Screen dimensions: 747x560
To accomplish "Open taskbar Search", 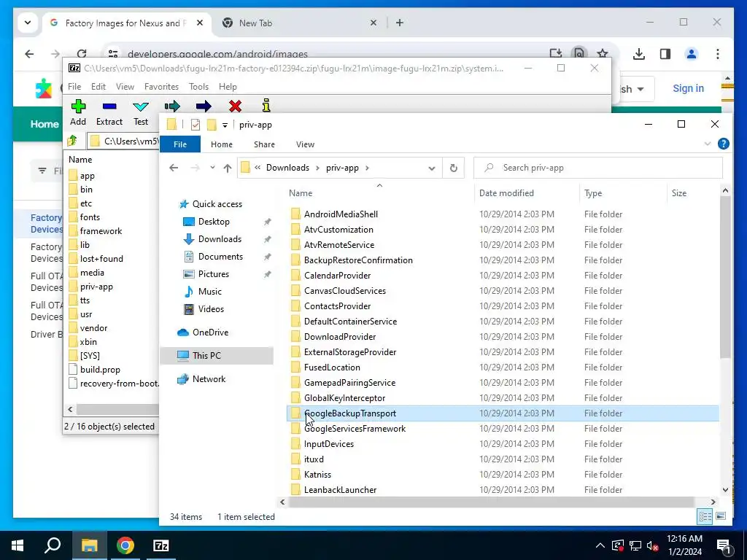I will click(x=53, y=545).
